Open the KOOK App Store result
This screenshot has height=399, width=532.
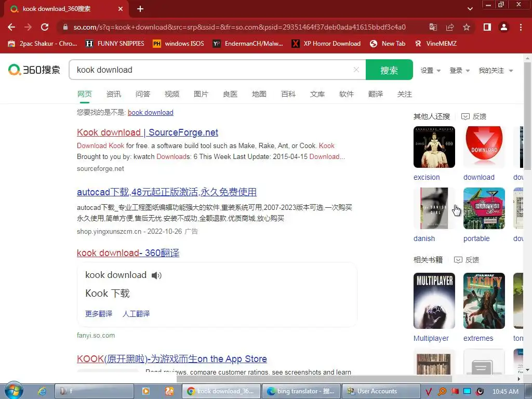click(171, 358)
